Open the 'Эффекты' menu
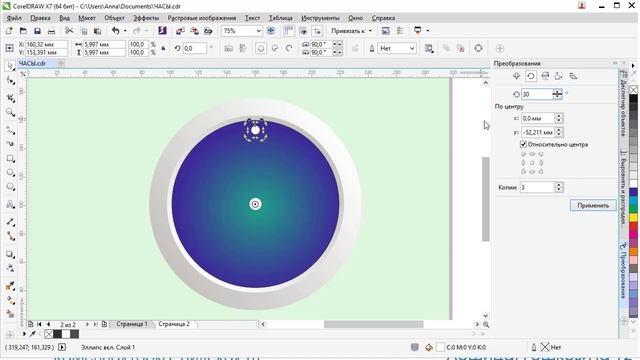The image size is (640, 360). click(x=146, y=18)
